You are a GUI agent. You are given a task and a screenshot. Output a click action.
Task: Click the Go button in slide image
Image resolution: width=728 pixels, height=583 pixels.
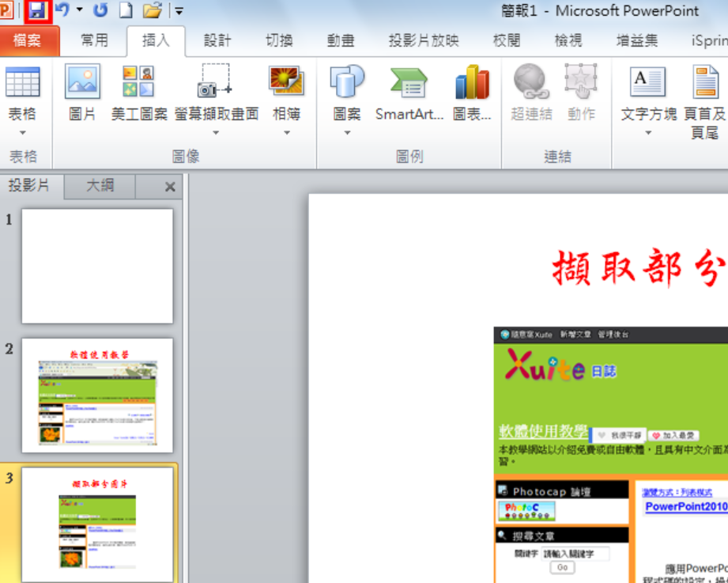[x=562, y=567]
